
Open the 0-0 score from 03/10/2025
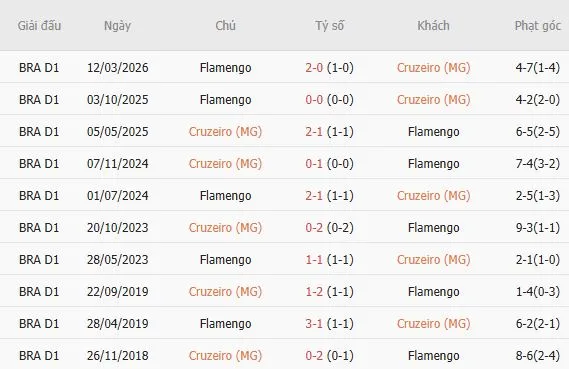(314, 99)
